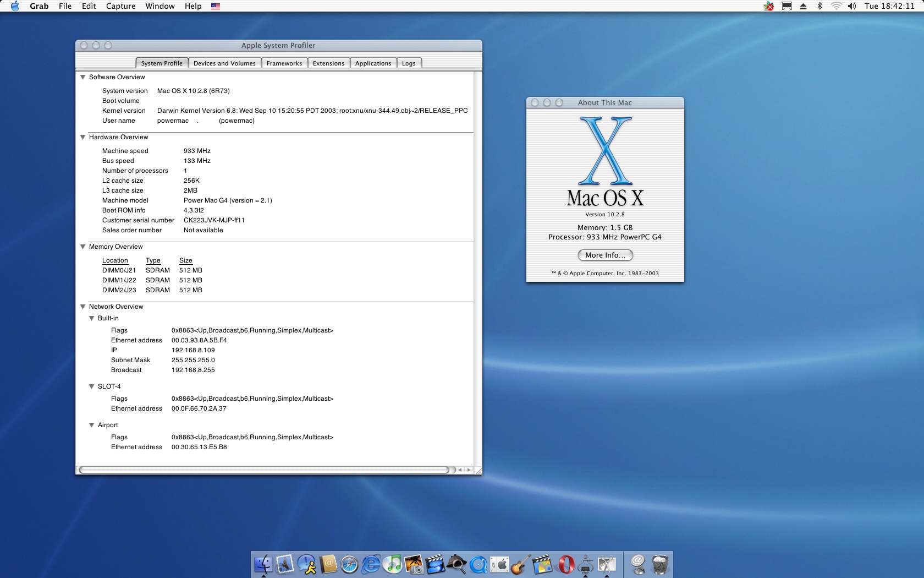Open Address Book in the Dock

pos(328,564)
